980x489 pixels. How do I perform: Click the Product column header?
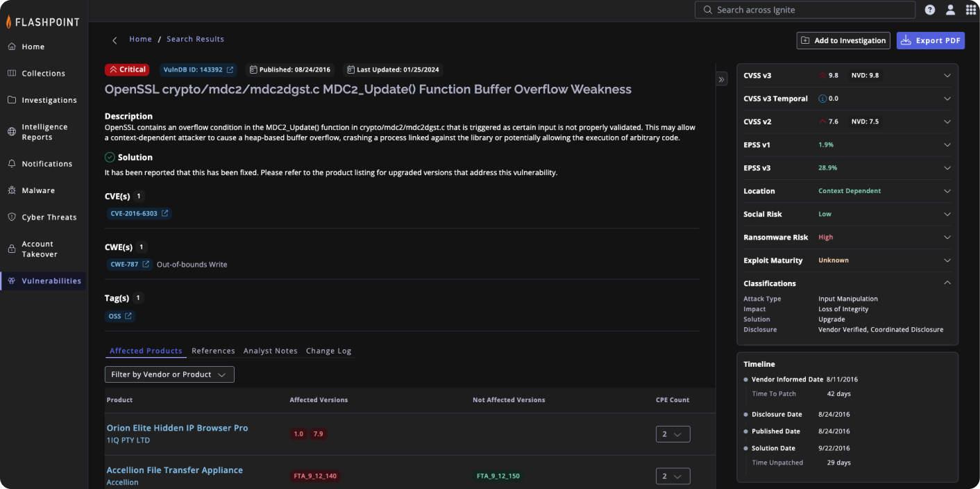click(119, 400)
